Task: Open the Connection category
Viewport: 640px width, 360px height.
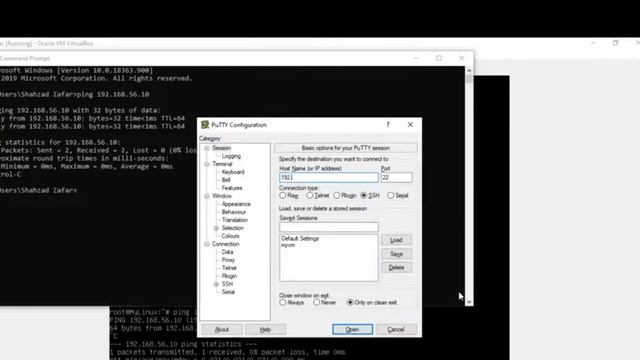Action: pos(225,244)
